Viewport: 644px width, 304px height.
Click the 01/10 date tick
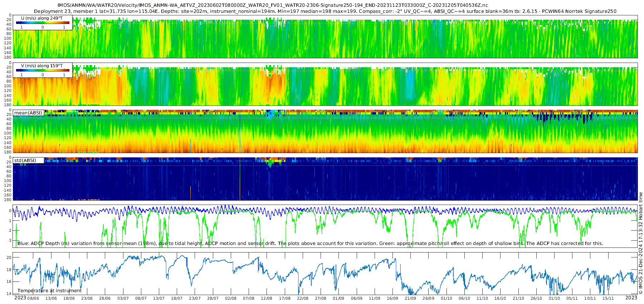(x=446, y=298)
